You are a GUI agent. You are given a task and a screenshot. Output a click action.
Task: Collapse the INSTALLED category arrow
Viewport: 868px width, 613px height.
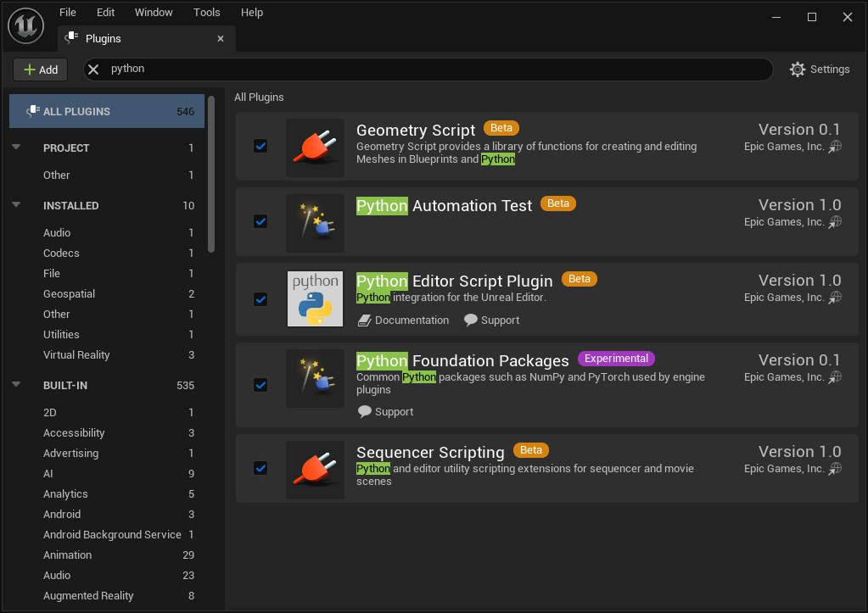click(16, 204)
